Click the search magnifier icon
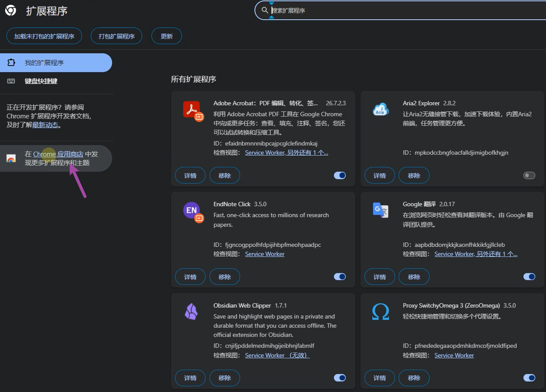This screenshot has height=392, width=546. click(x=265, y=10)
